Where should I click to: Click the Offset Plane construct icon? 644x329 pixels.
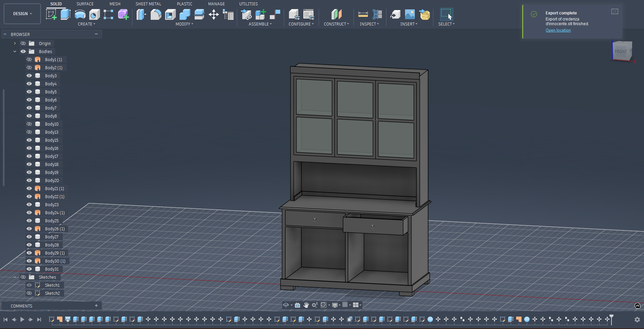point(336,14)
